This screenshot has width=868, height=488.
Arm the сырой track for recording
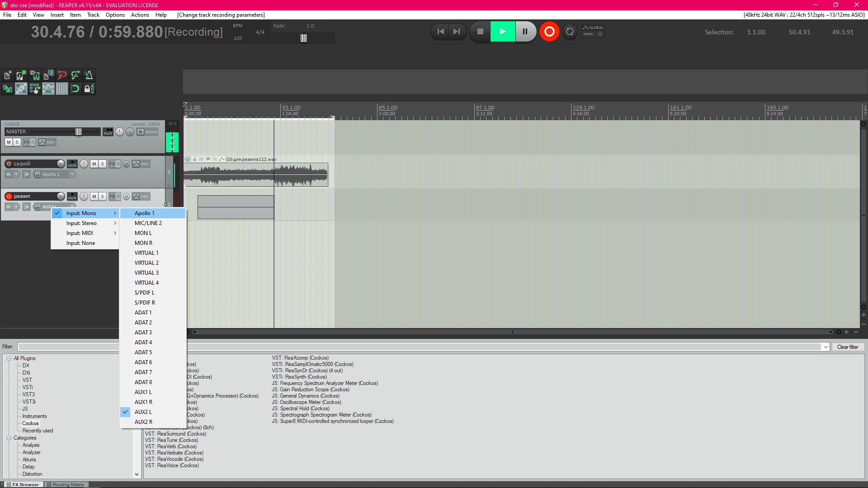9,164
